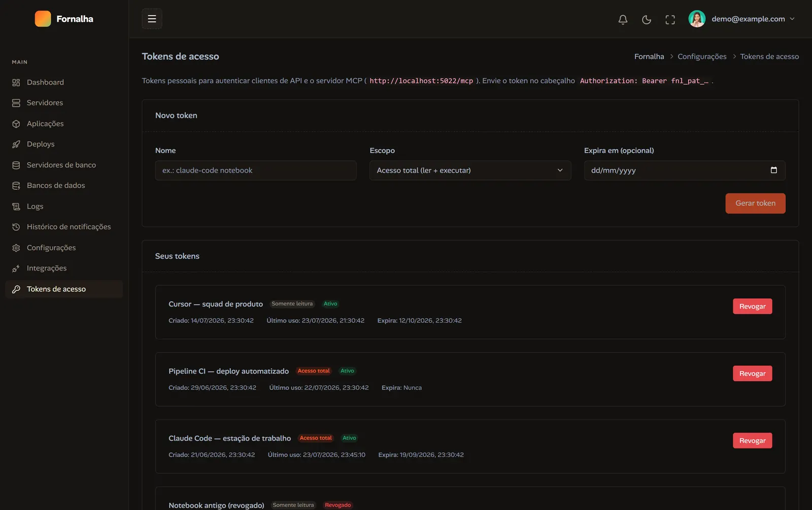812x510 pixels.
Task: Click Expira: Nunca text
Action: coord(401,388)
